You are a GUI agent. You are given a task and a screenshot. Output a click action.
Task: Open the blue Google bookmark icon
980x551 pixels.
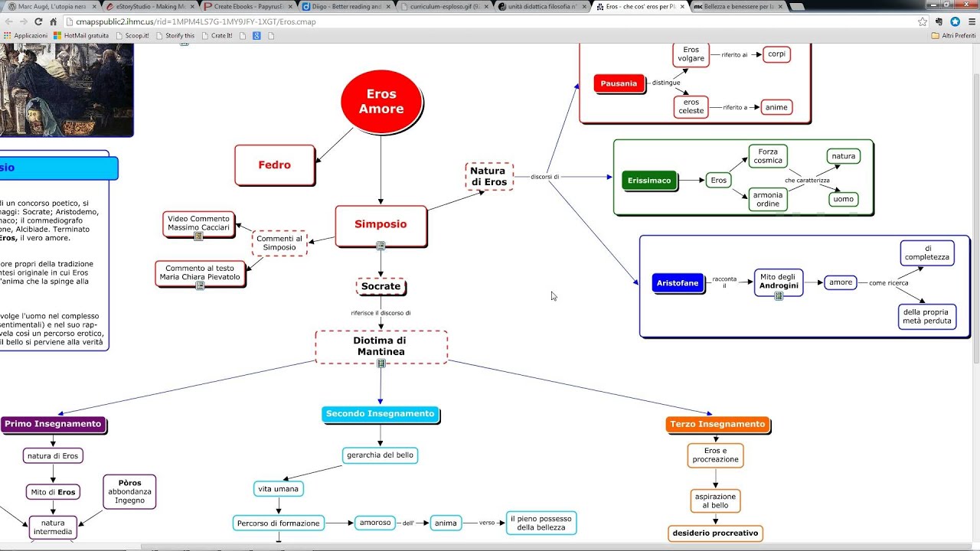click(256, 35)
